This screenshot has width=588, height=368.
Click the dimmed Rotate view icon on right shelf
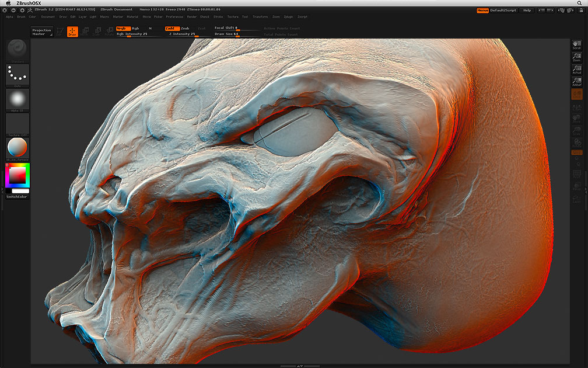click(577, 143)
